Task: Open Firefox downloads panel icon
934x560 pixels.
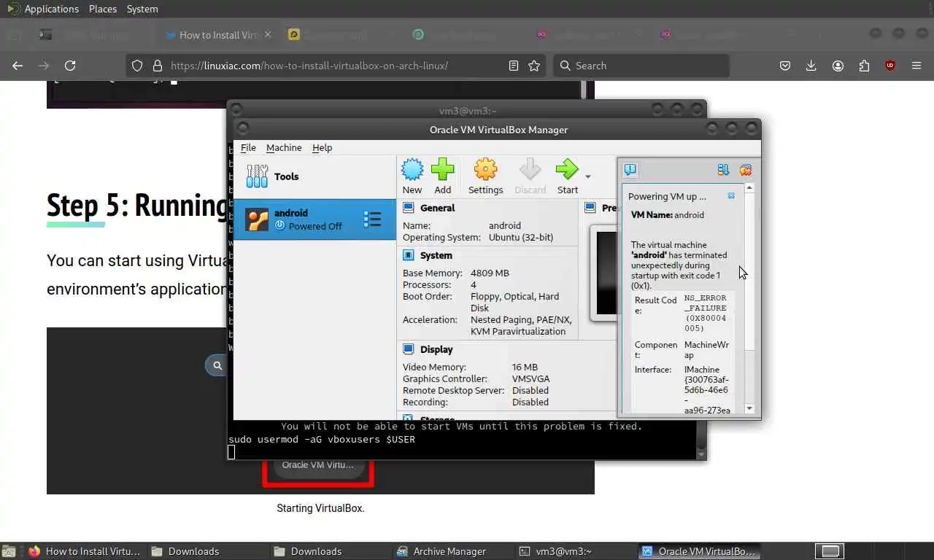Action: pos(811,66)
